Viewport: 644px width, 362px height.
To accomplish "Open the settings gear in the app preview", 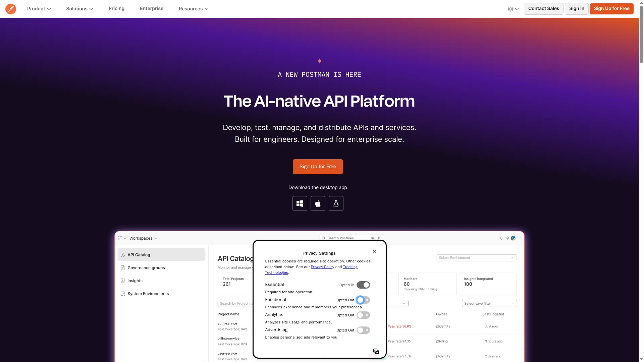I will click(507, 238).
